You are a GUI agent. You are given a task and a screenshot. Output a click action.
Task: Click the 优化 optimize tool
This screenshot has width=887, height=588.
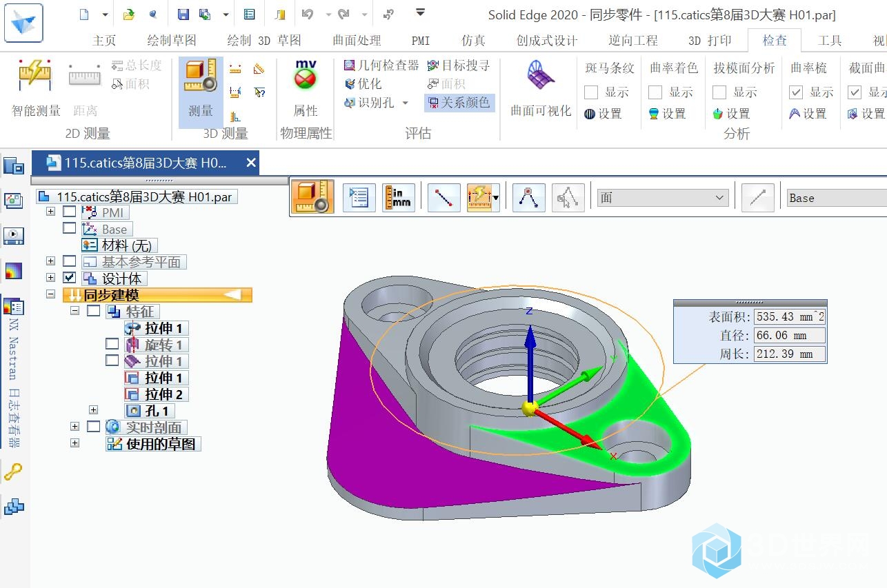[x=362, y=84]
